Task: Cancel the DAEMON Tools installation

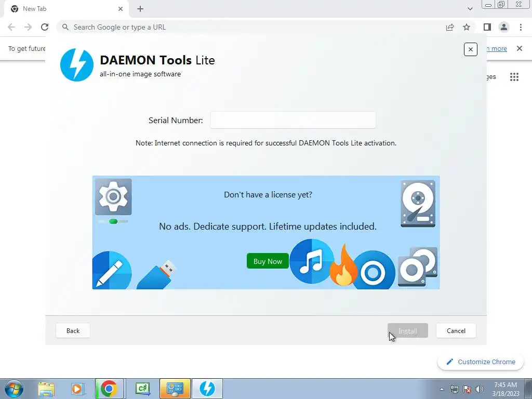Action: tap(456, 331)
